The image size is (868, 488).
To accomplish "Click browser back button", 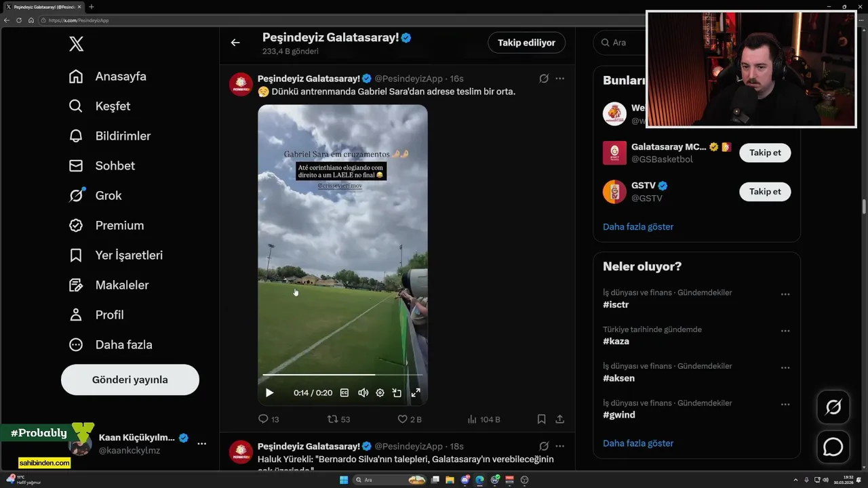I will pyautogui.click(x=7, y=20).
